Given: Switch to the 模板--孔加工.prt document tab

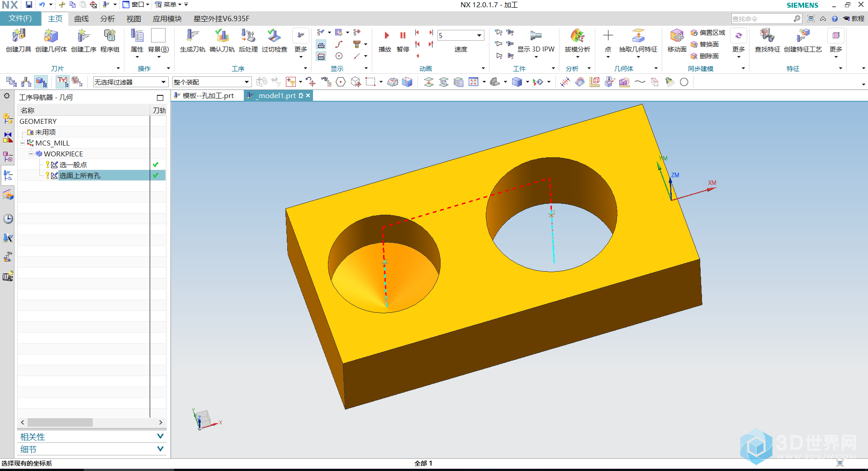Looking at the screenshot, I should (x=208, y=95).
